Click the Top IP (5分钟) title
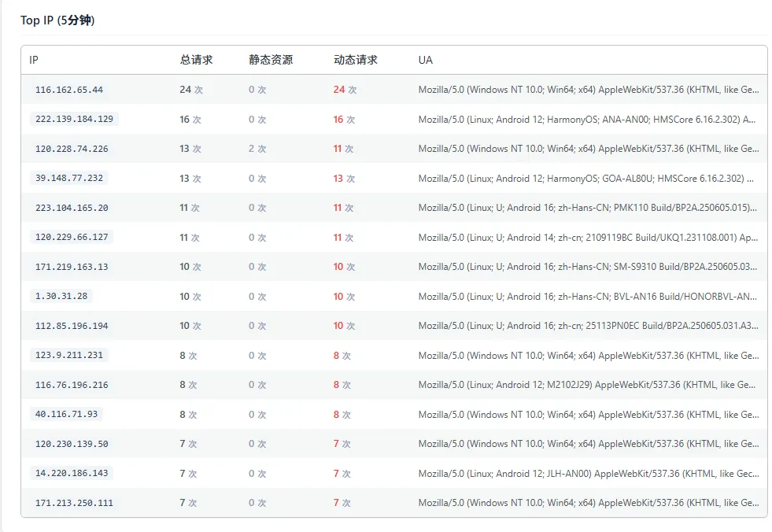This screenshot has width=772, height=532. pos(57,20)
